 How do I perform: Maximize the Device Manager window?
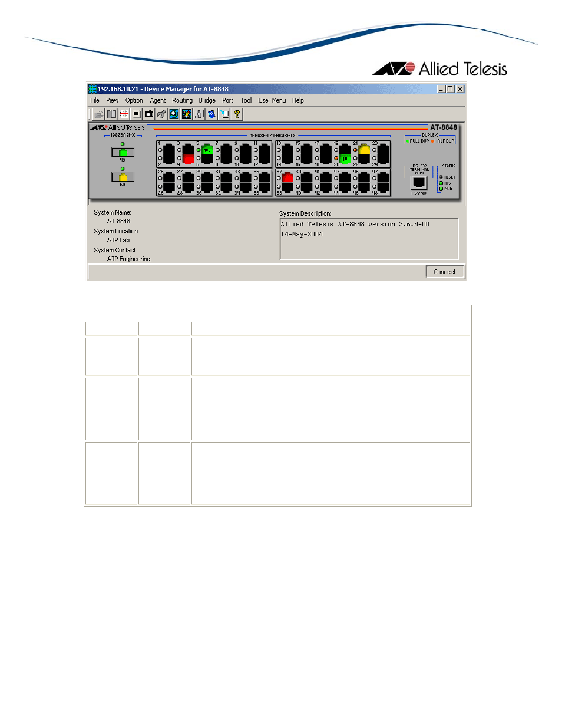(450, 89)
